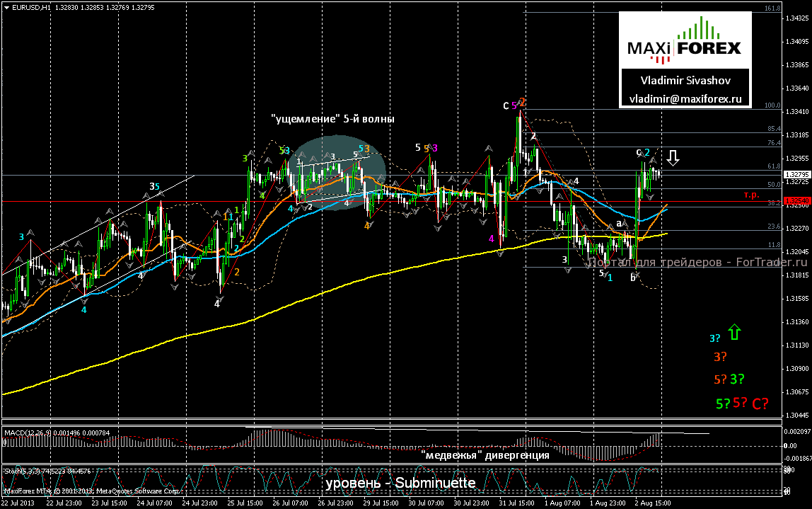Click the 1.34325 price scale value
Image resolution: width=812 pixels, height=509 pixels.
(797, 18)
